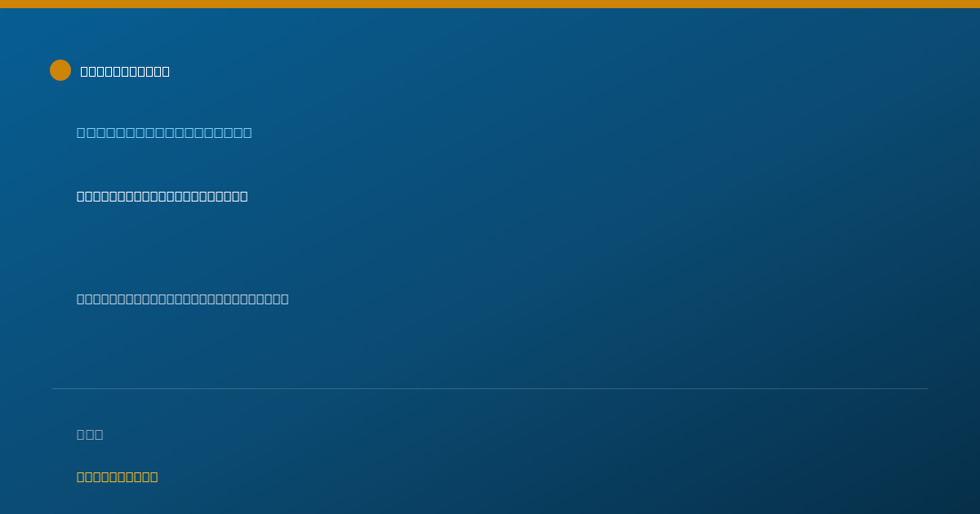Select the long pale gray description line

click(x=182, y=299)
